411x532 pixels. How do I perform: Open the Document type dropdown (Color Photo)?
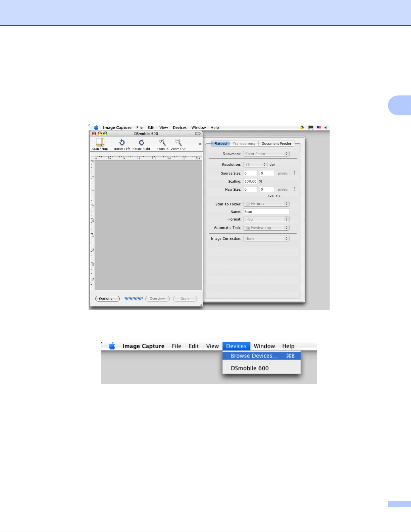[x=266, y=154]
